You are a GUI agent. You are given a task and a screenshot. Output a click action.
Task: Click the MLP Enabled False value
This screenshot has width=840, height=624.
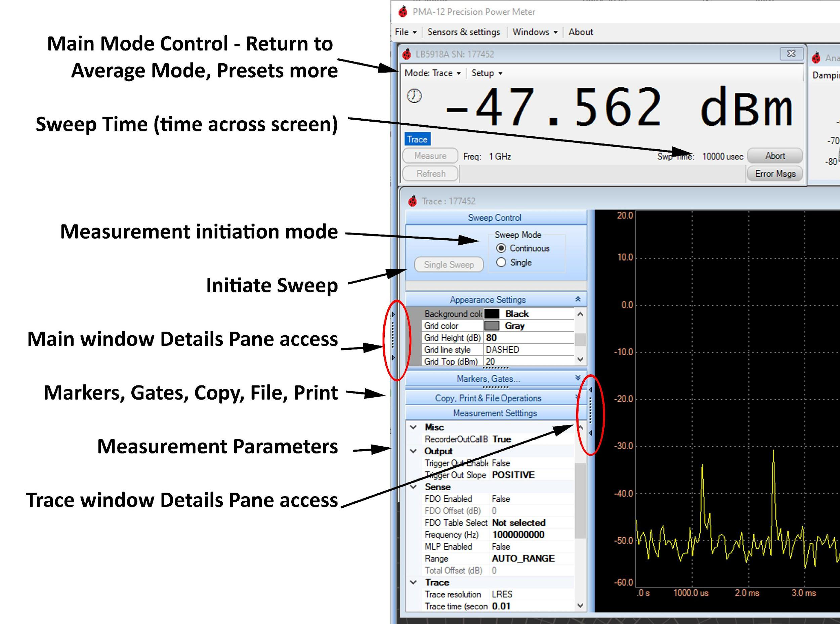[532, 547]
